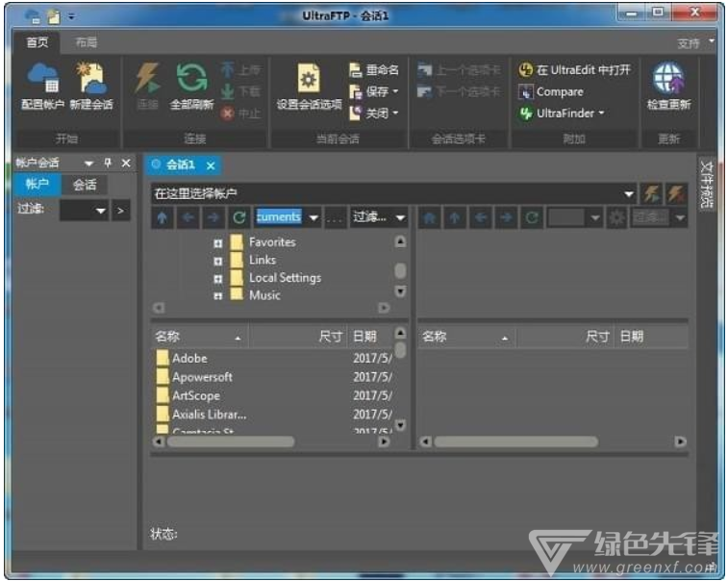
Task: Open the 配置帐户 account configuration
Action: tap(42, 87)
